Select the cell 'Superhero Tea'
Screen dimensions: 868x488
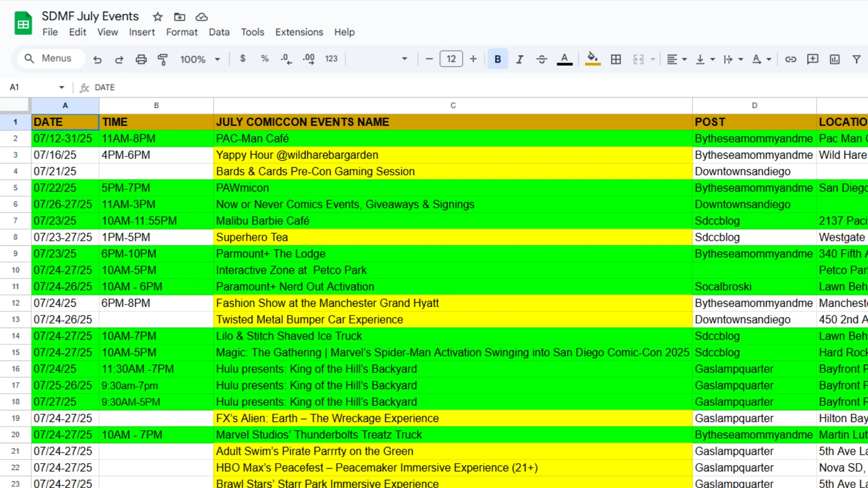click(453, 237)
